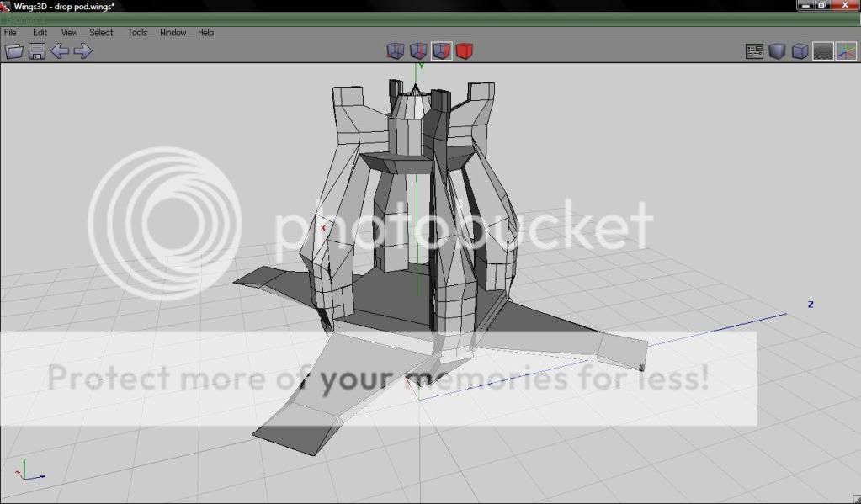Toggle orthographic/perspective view cube icon
The height and width of the screenshot is (504, 861).
(x=800, y=51)
